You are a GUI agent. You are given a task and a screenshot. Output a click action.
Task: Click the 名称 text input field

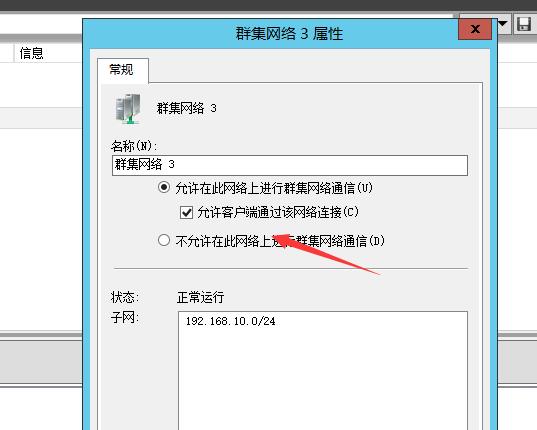(290, 165)
